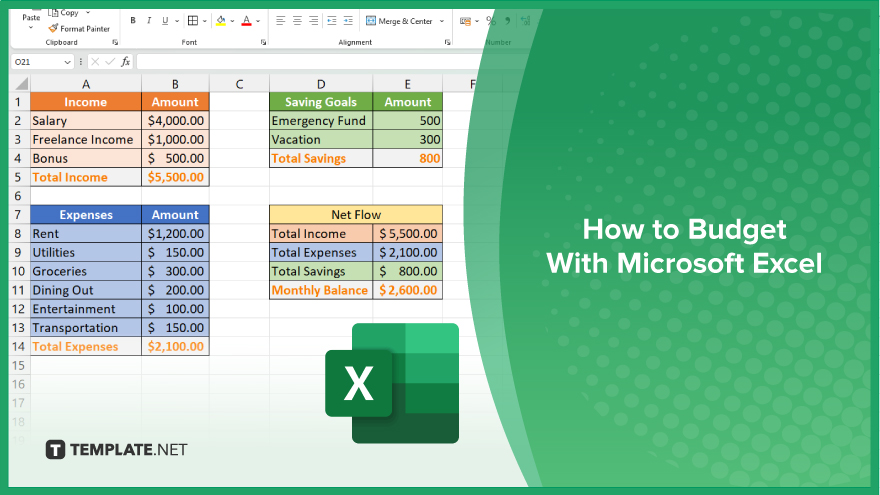This screenshot has width=880, height=495.
Task: Select the $4,000.00 salary amount
Action: tap(175, 121)
